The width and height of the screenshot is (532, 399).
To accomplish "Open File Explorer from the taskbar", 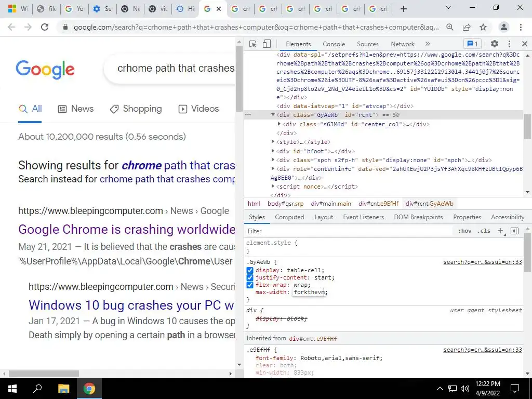I will 63,389.
